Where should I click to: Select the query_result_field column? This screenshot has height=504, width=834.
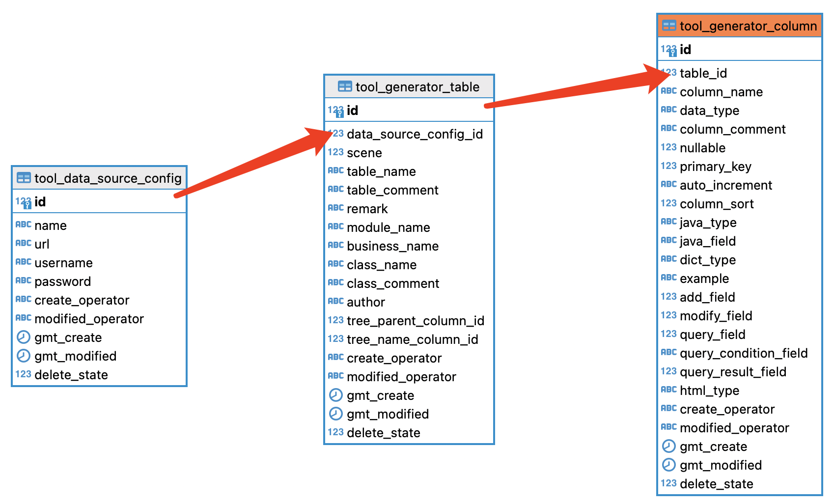(x=733, y=372)
